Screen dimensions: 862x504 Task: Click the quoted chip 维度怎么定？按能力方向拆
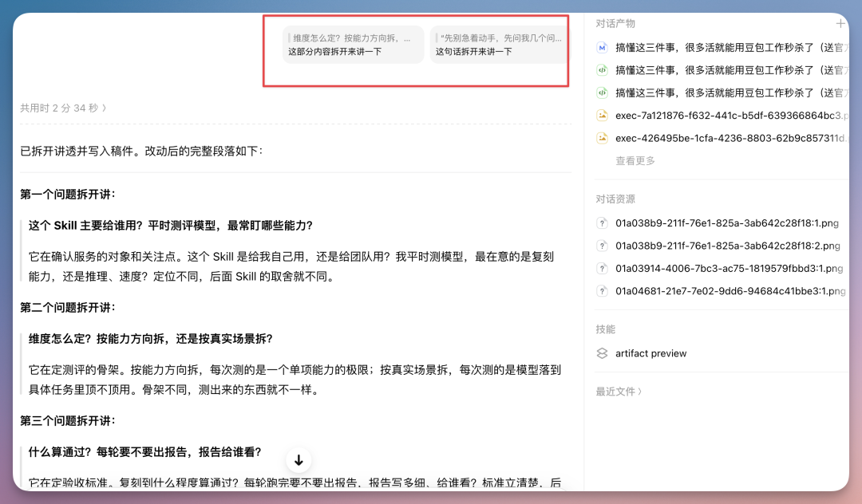(353, 45)
